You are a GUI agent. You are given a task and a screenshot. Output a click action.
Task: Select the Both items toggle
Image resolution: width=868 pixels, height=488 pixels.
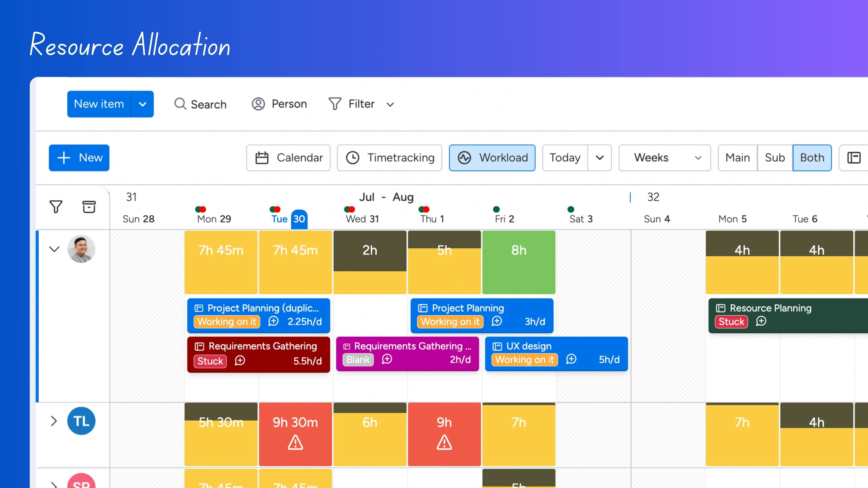click(812, 158)
